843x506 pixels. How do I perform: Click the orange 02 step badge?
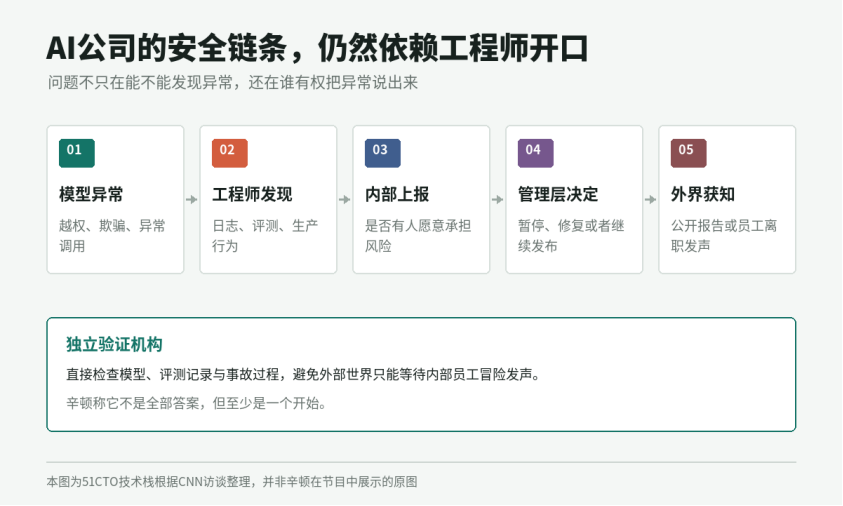pos(230,153)
